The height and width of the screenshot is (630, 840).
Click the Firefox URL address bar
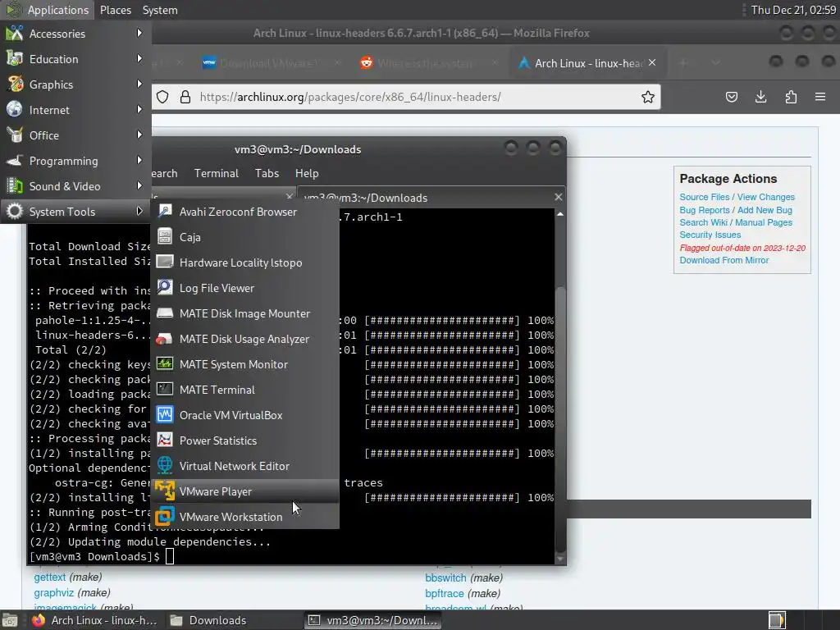coord(407,97)
